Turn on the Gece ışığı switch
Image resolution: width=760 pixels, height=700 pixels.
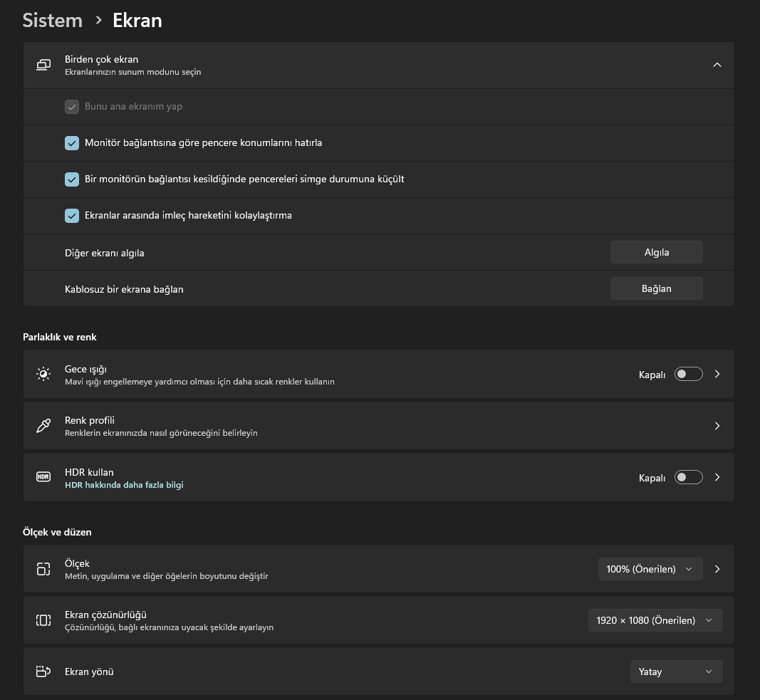pyautogui.click(x=689, y=374)
